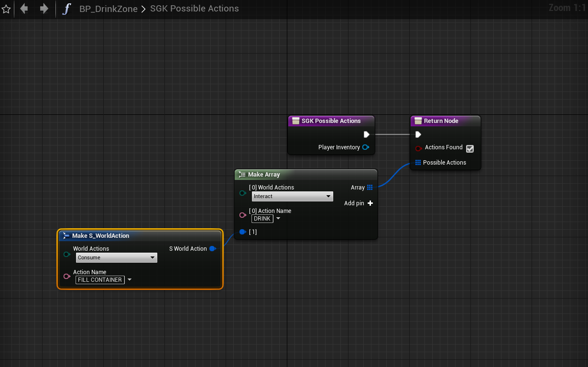Navigate back with the left arrow

(24, 9)
